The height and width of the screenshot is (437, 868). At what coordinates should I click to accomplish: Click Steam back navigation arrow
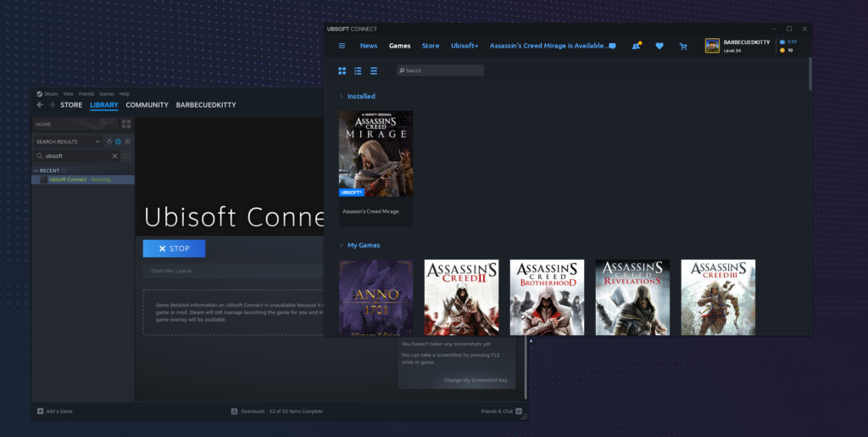(x=40, y=104)
